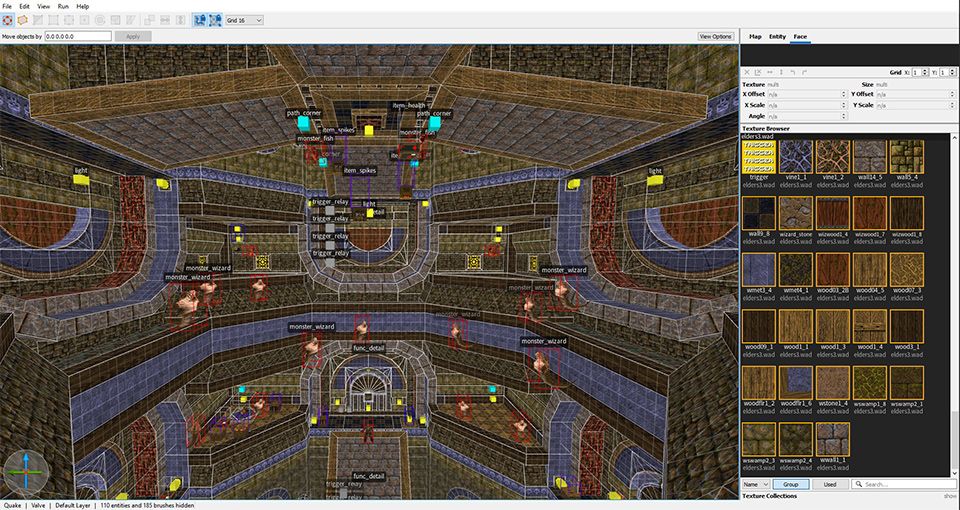Screen dimensions: 960x510
Task: Open the Grid 16 size dropdown
Action: 244,20
